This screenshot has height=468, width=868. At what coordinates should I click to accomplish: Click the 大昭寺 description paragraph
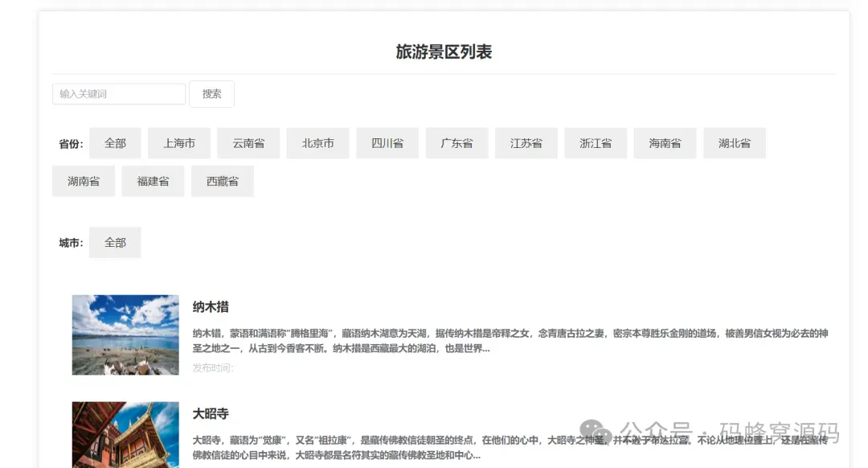(x=510, y=448)
